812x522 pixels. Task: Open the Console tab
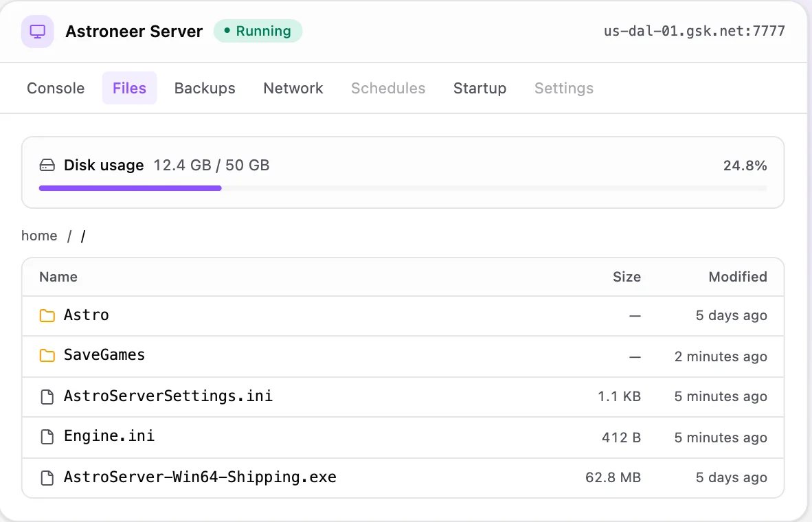tap(56, 88)
